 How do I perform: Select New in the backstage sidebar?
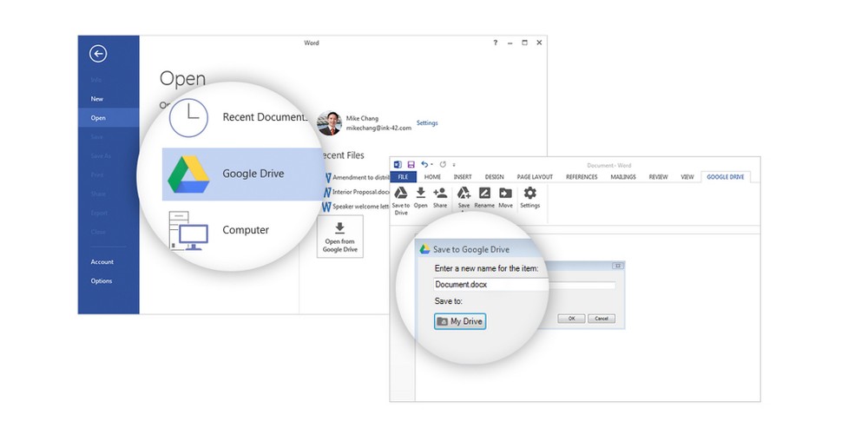coord(108,99)
